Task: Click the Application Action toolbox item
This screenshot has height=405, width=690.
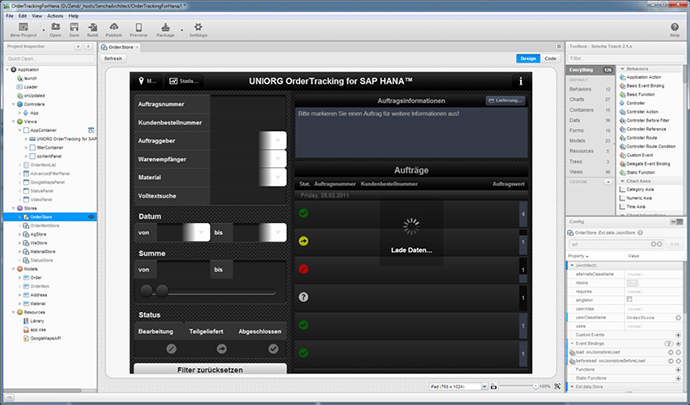Action: coord(643,77)
